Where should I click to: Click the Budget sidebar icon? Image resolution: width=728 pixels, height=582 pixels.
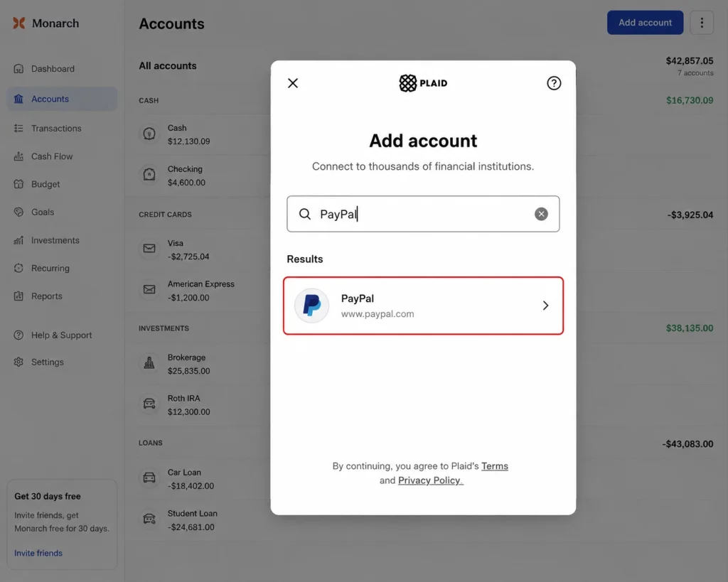pos(18,184)
